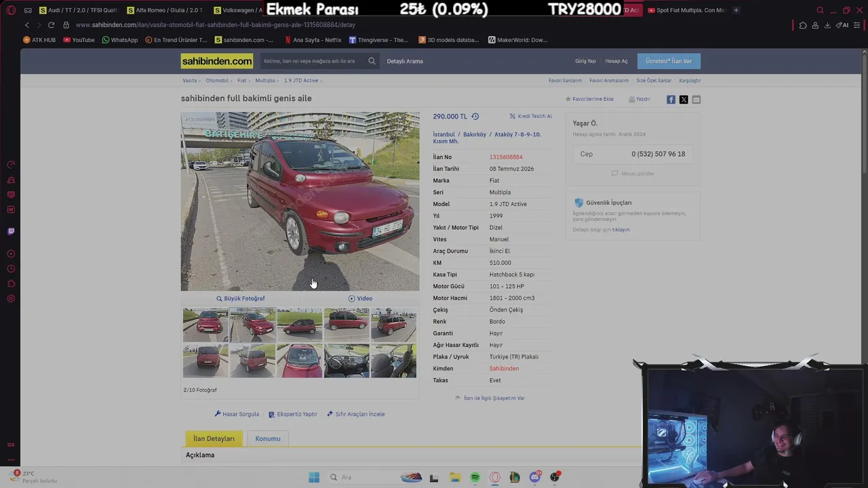
Task: Switch to the Alfa Romeo Giulia tab
Action: 165,10
